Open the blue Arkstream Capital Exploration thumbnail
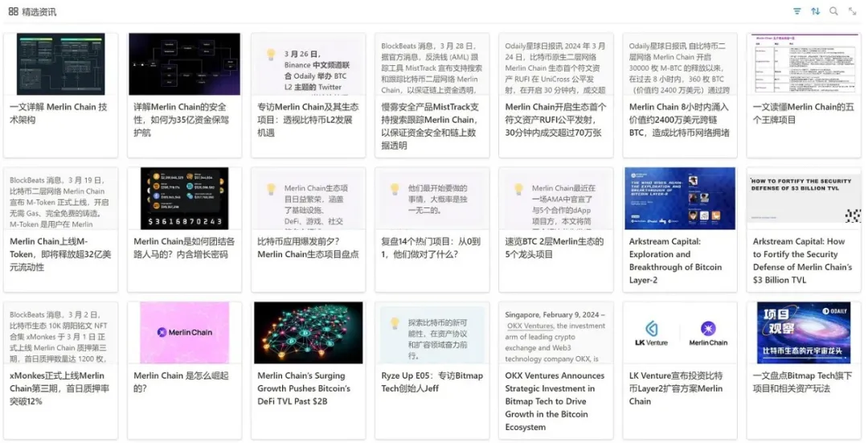The width and height of the screenshot is (868, 443). (x=680, y=199)
